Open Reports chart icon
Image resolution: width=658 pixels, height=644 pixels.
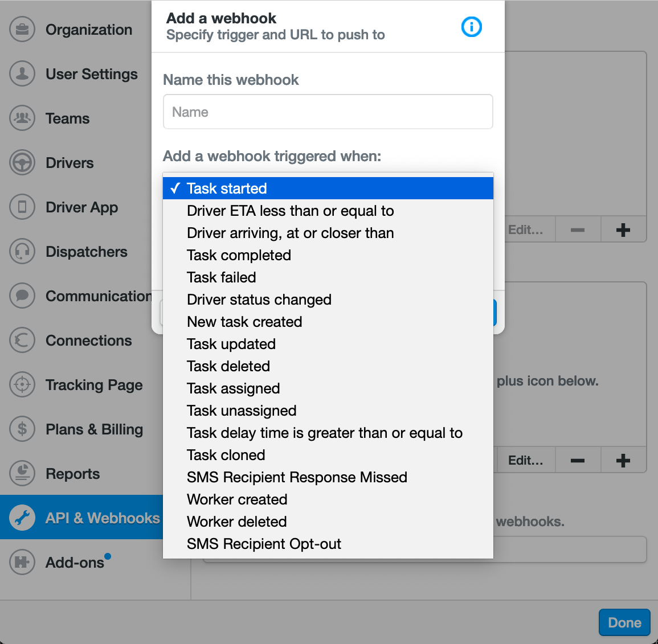22,474
